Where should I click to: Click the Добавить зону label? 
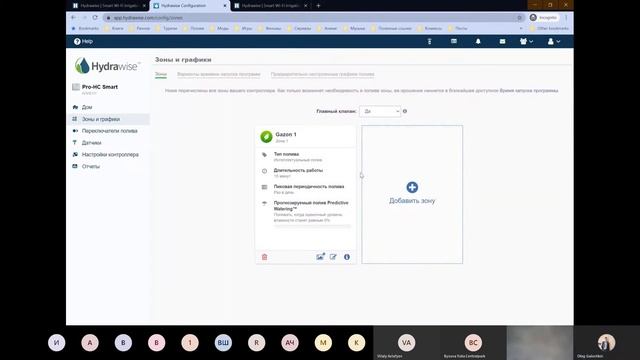click(412, 201)
